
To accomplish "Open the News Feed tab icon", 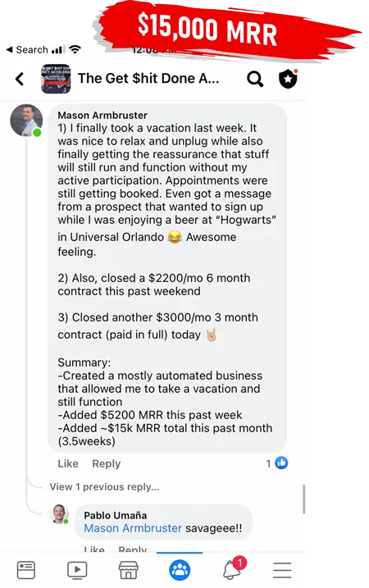I will [26, 570].
